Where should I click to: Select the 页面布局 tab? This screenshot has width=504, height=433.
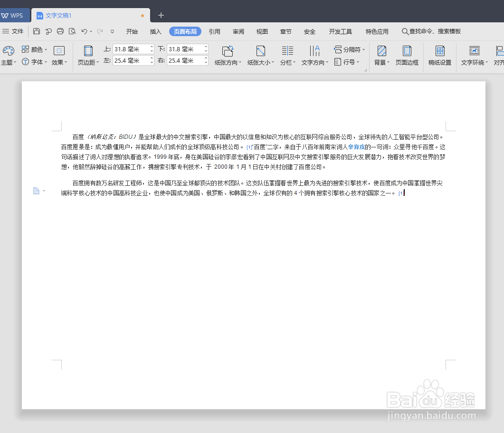point(185,31)
